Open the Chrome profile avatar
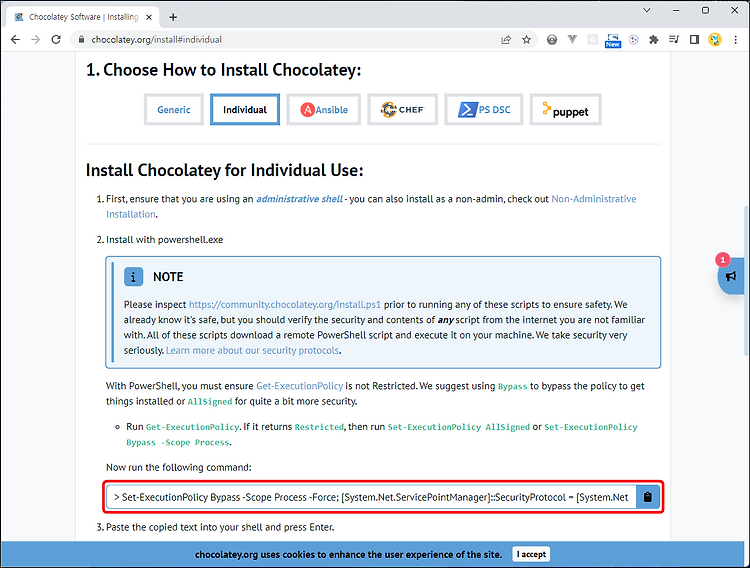This screenshot has width=750, height=568. [x=715, y=40]
